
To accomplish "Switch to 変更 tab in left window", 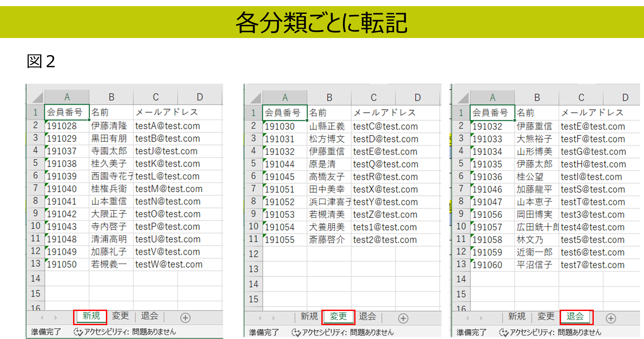I will click(x=120, y=316).
